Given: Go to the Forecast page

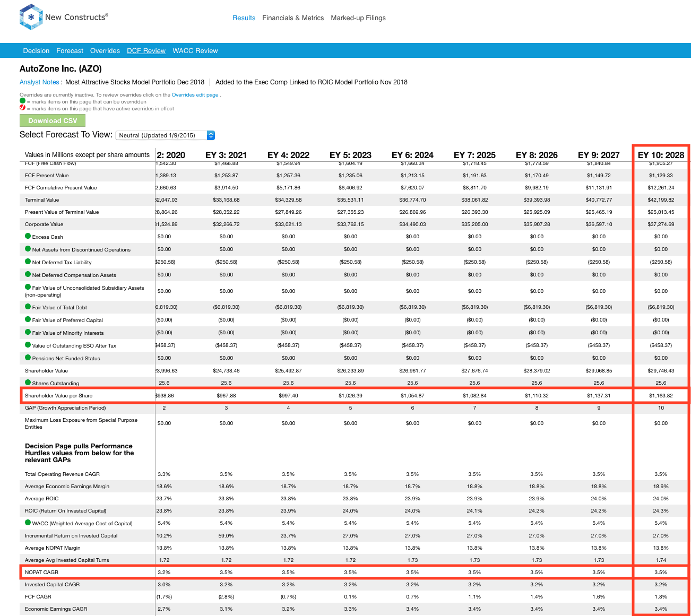Looking at the screenshot, I should 70,51.
